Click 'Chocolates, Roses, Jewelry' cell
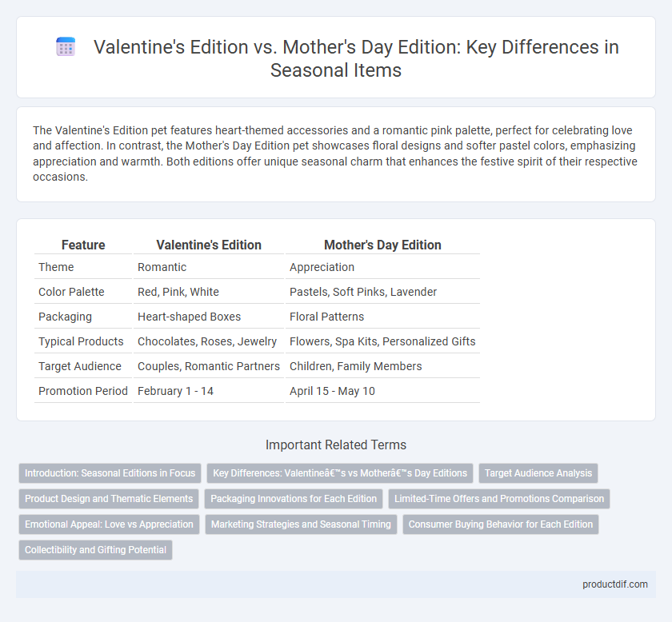Viewport: 672px width, 622px height. (207, 341)
